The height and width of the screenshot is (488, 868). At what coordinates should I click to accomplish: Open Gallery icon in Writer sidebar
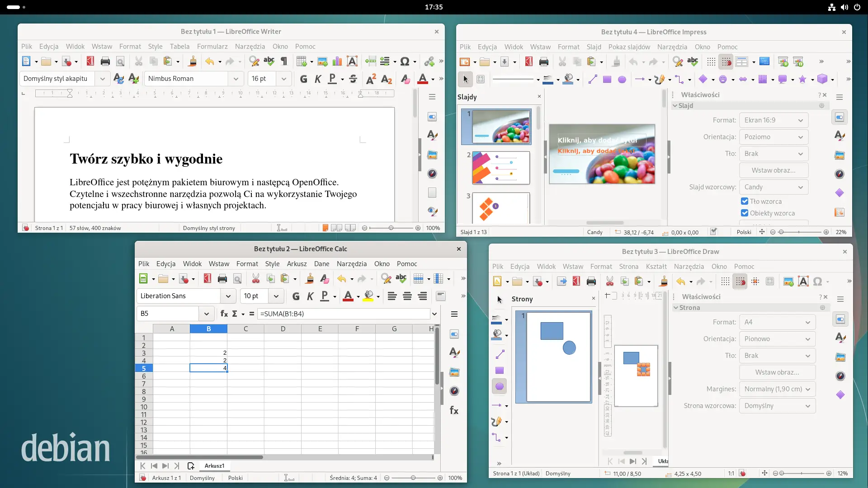pyautogui.click(x=432, y=155)
